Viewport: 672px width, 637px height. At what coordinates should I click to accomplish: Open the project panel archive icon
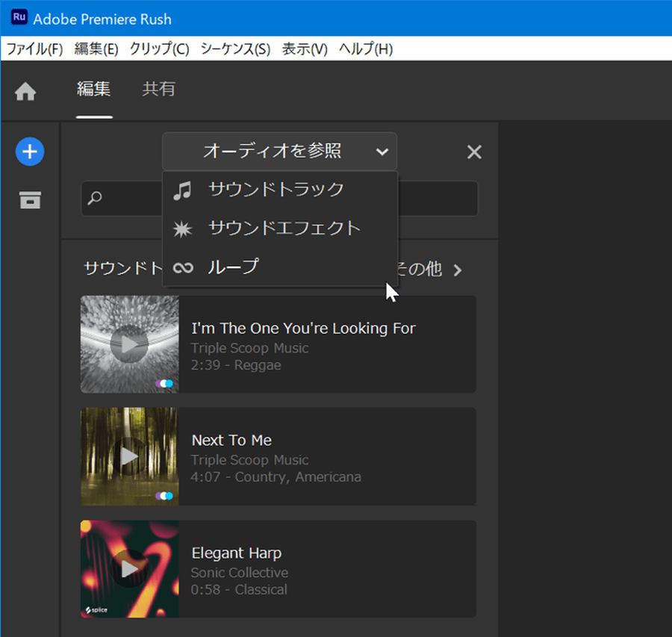tap(30, 199)
